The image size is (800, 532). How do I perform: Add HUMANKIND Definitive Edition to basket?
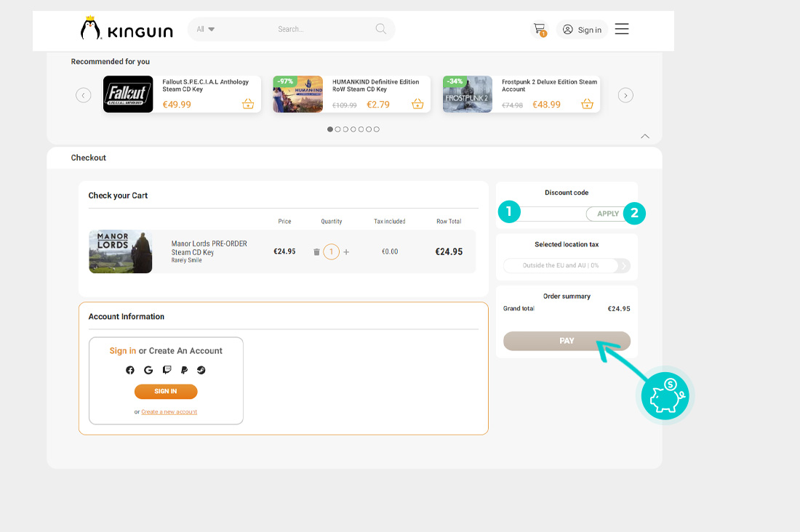click(417, 104)
